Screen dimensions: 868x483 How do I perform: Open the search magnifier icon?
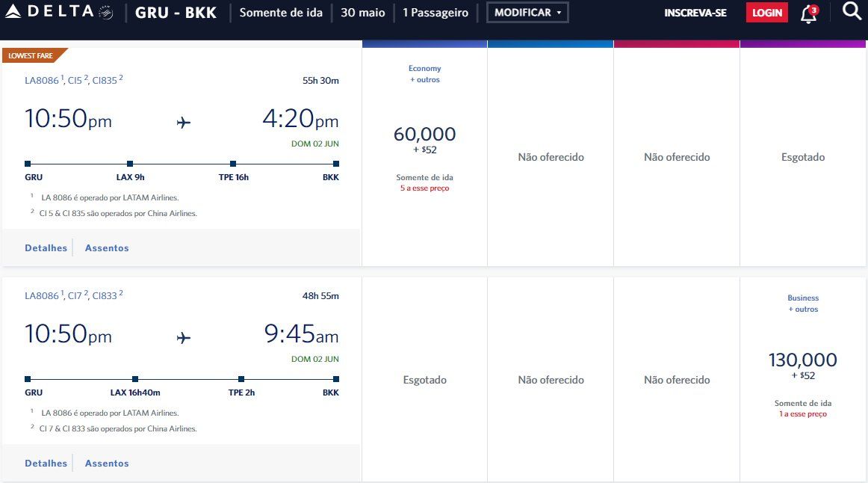(852, 11)
